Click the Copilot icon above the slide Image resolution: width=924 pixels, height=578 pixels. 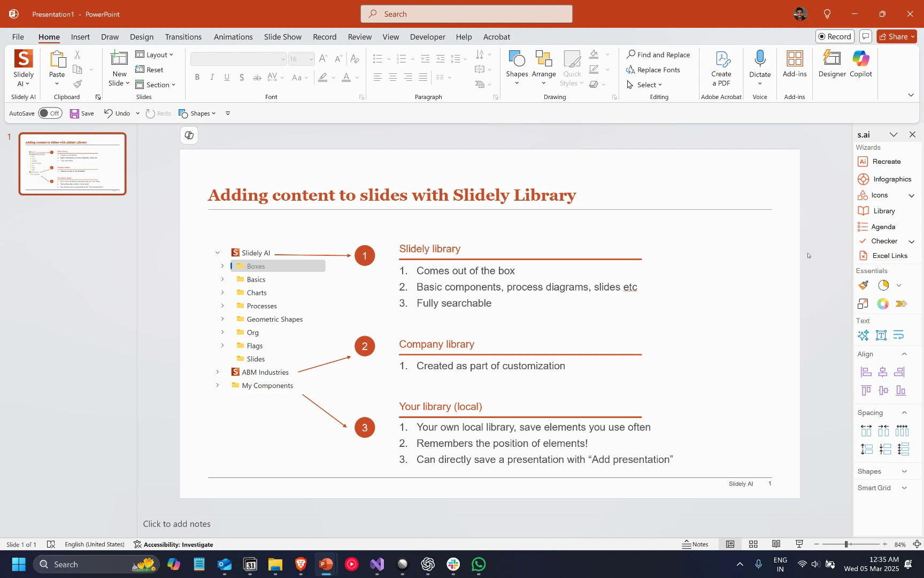[189, 135]
